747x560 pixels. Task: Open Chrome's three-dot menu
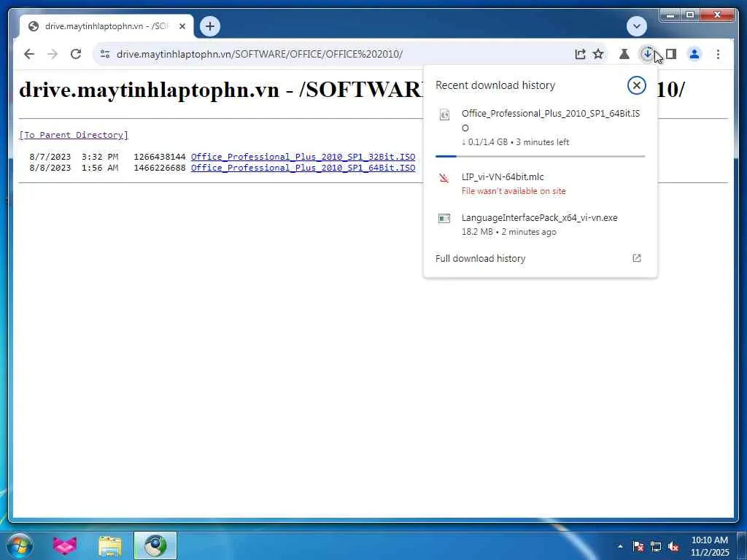tap(718, 54)
